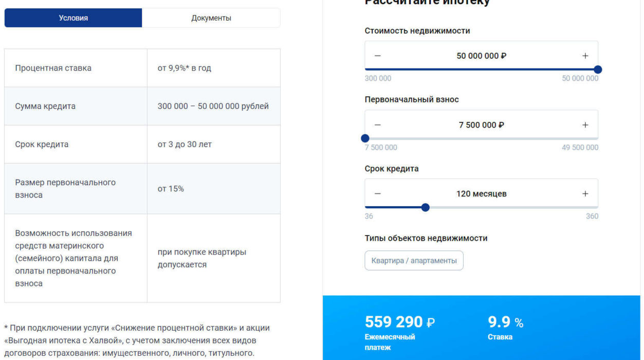Click the 50 000 000 maximum label
The image size is (644, 360).
click(581, 78)
